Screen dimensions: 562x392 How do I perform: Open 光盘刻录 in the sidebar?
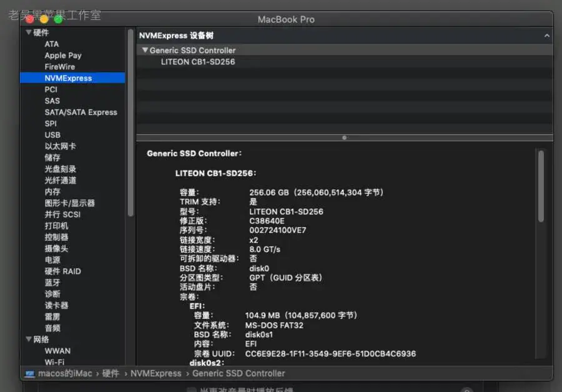pos(60,169)
